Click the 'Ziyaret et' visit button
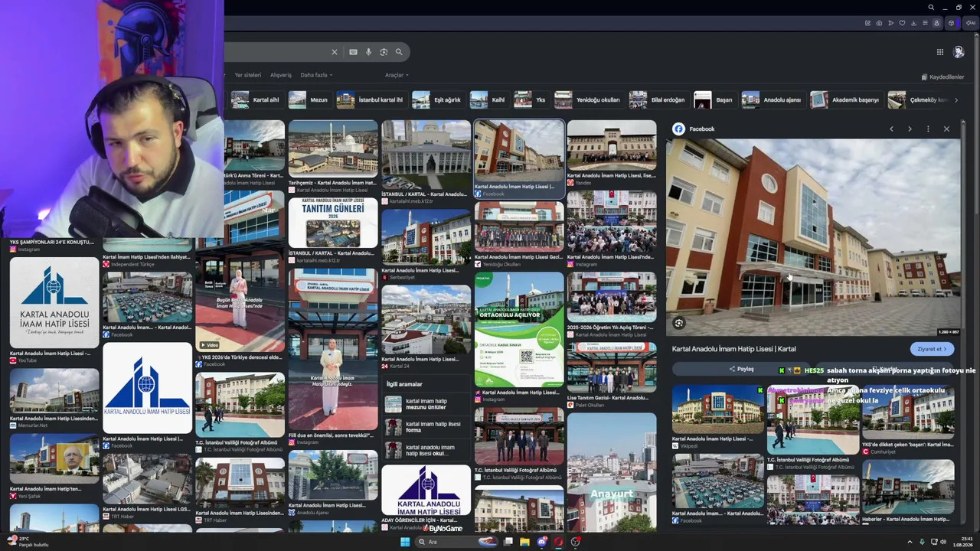This screenshot has height=551, width=980. click(x=932, y=349)
